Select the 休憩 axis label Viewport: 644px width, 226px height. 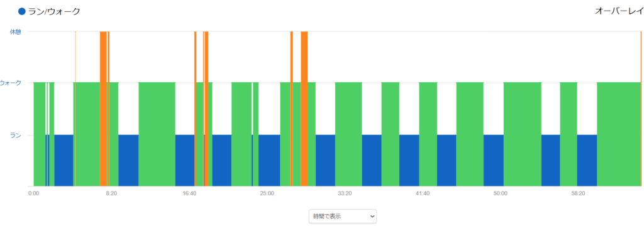pos(15,31)
